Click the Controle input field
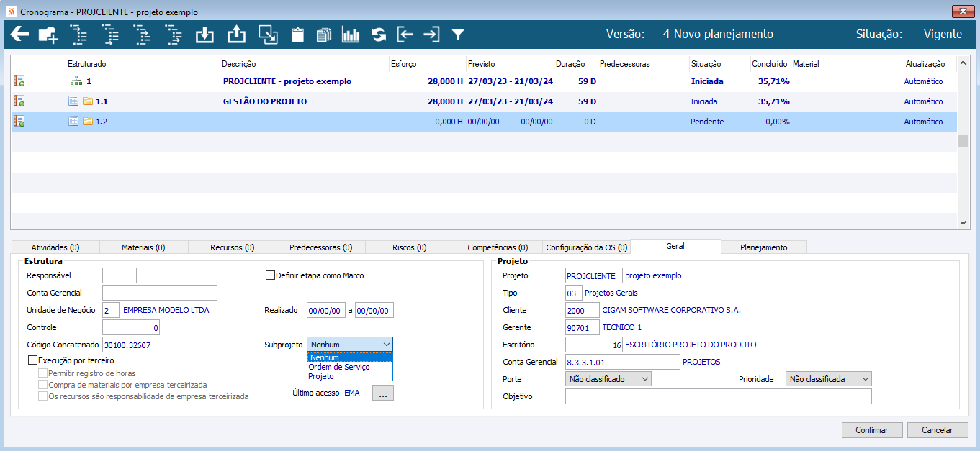980x451 pixels. pyautogui.click(x=131, y=327)
